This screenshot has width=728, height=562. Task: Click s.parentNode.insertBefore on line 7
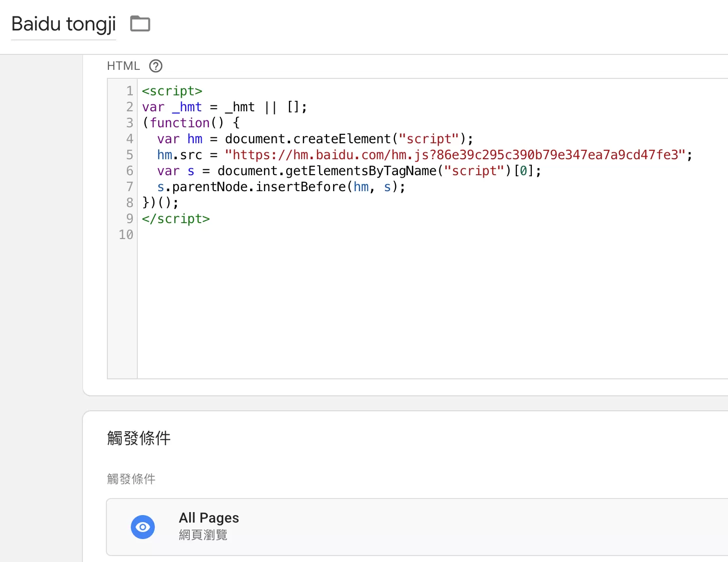[x=252, y=187]
